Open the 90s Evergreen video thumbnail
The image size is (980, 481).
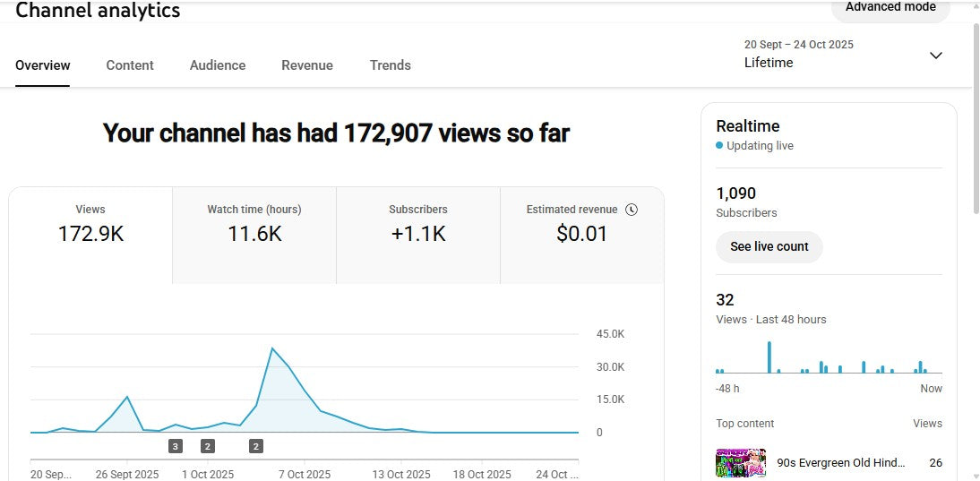click(740, 463)
